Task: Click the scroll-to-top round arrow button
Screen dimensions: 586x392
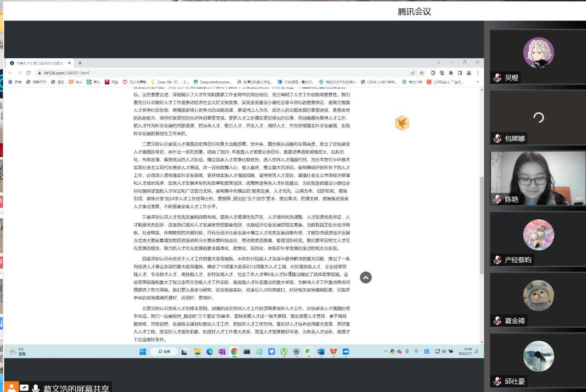Action: (366, 277)
